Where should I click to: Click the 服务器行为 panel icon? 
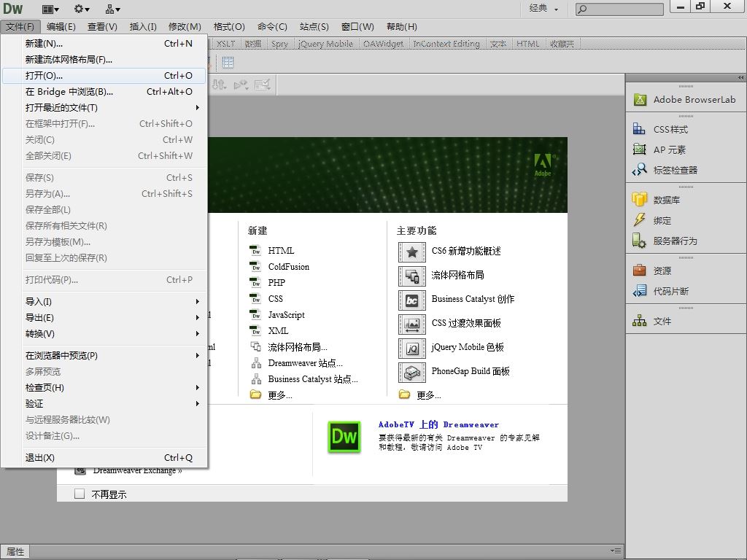(x=639, y=241)
